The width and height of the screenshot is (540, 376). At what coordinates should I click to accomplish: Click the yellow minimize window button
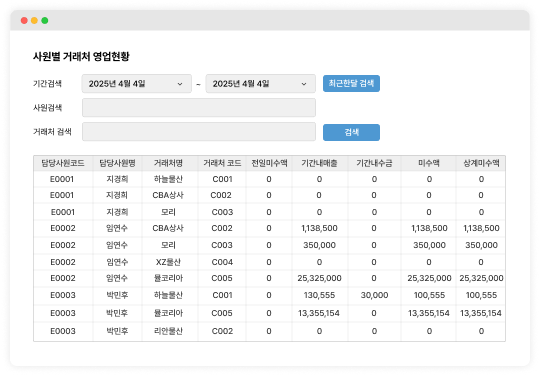[x=34, y=21]
